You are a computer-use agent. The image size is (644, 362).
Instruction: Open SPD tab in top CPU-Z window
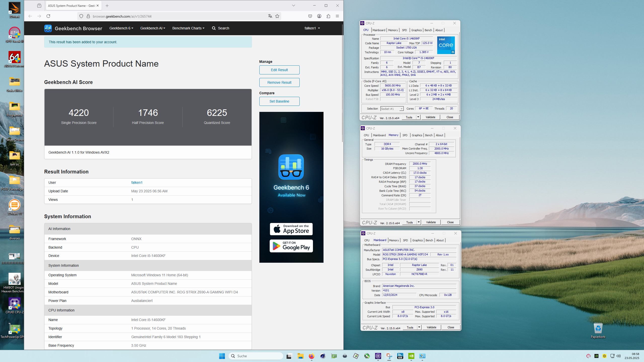[404, 30]
